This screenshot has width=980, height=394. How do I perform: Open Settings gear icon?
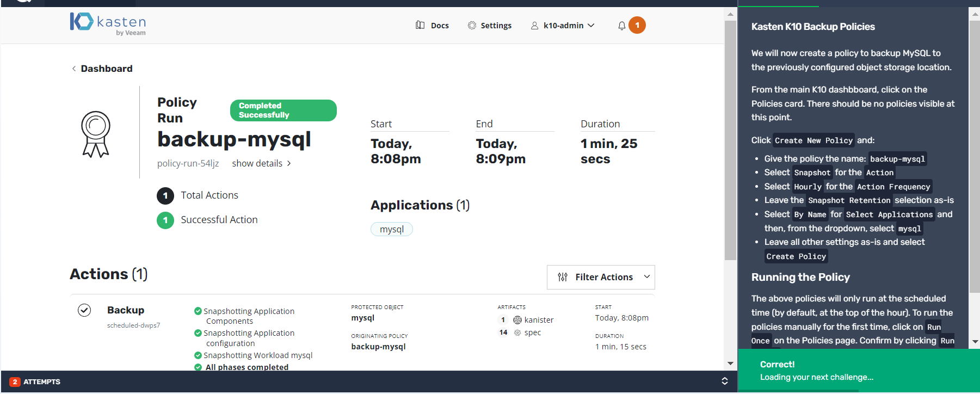click(472, 25)
